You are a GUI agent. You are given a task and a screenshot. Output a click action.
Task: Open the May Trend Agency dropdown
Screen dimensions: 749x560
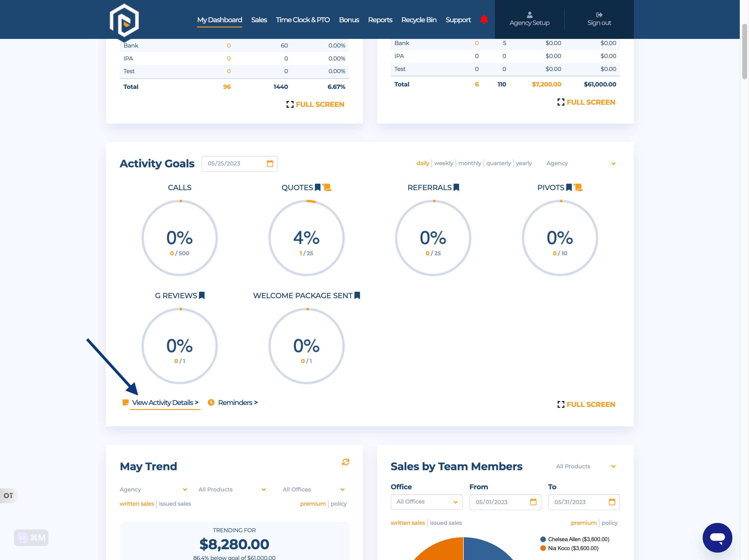click(153, 489)
